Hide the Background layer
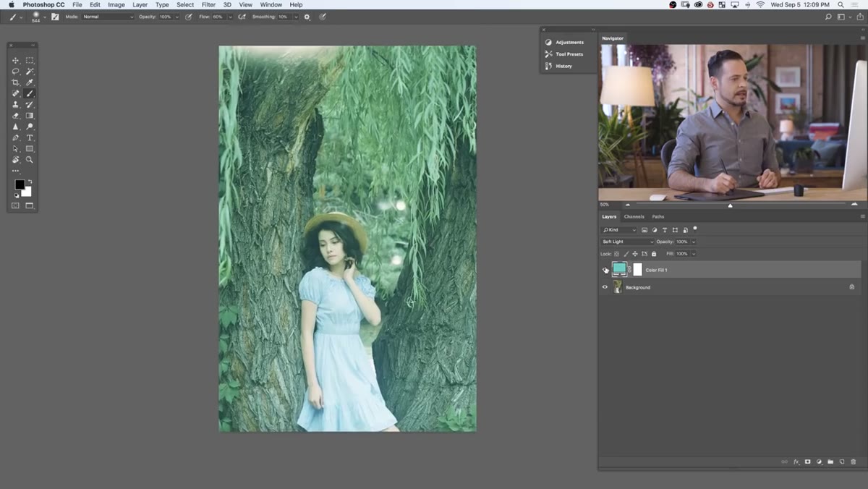868x489 pixels. [x=605, y=287]
